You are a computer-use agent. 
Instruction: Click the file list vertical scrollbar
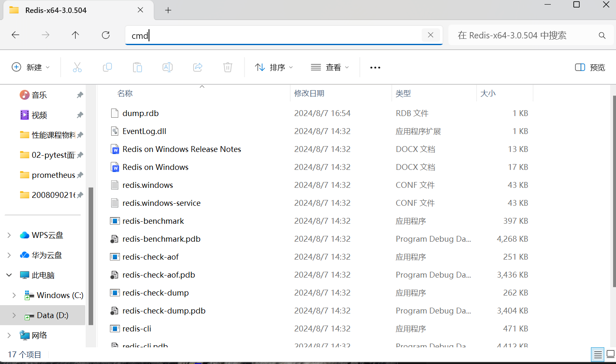[614, 191]
